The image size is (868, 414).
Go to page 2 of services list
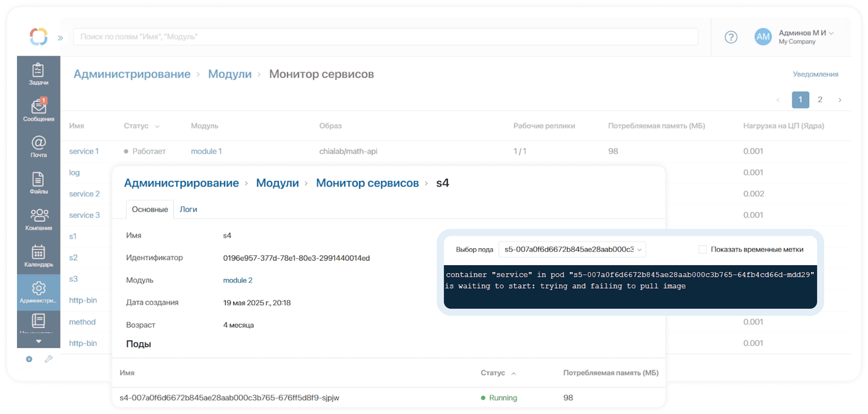pos(820,100)
